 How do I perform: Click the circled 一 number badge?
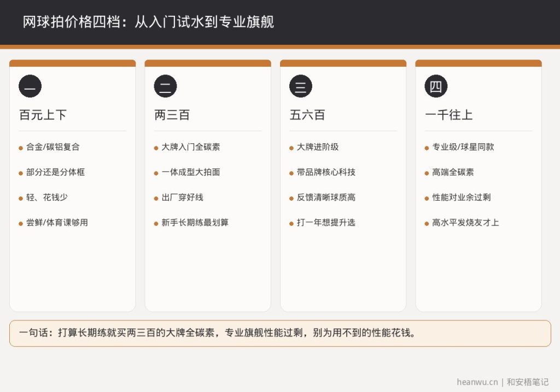(x=30, y=86)
